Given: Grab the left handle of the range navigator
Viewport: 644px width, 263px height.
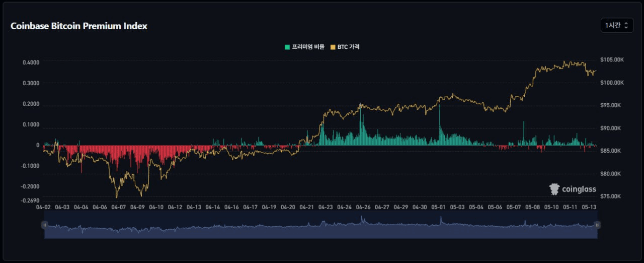Looking at the screenshot, I should (45, 225).
